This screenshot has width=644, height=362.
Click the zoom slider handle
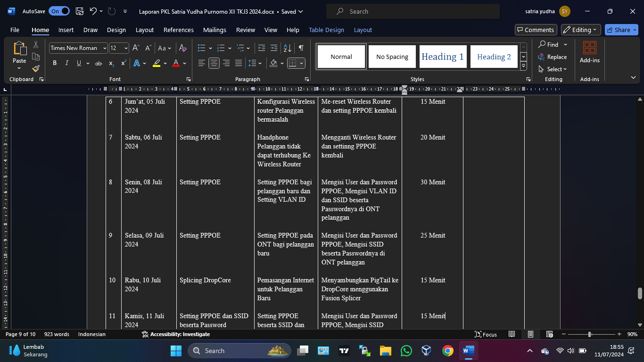[589, 334]
